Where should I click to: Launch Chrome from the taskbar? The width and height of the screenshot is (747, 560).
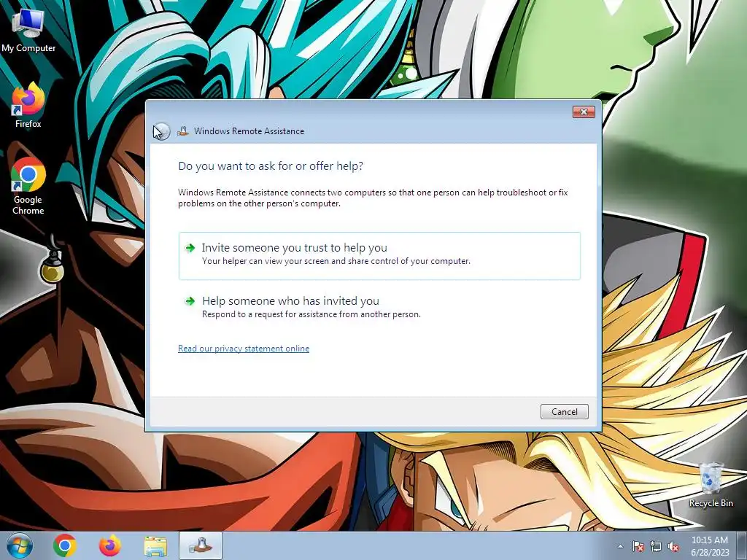tap(64, 545)
